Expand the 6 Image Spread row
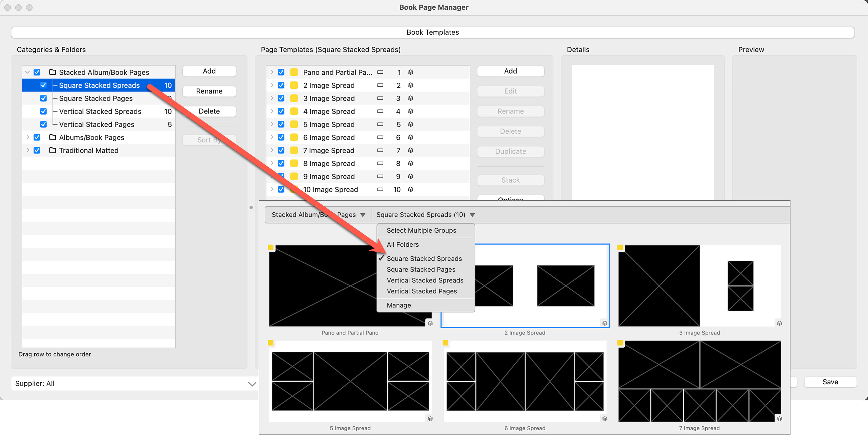868x435 pixels. point(272,137)
